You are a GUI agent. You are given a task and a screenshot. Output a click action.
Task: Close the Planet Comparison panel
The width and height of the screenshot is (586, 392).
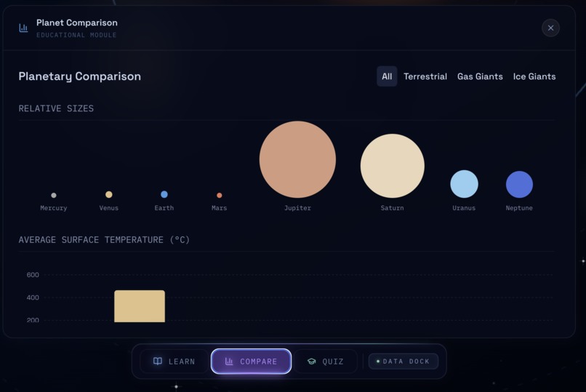coord(550,28)
